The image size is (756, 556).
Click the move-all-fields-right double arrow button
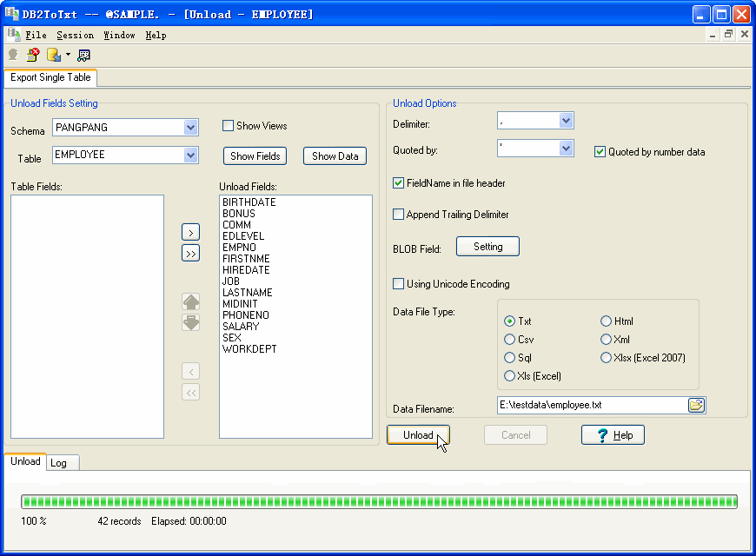[x=191, y=253]
